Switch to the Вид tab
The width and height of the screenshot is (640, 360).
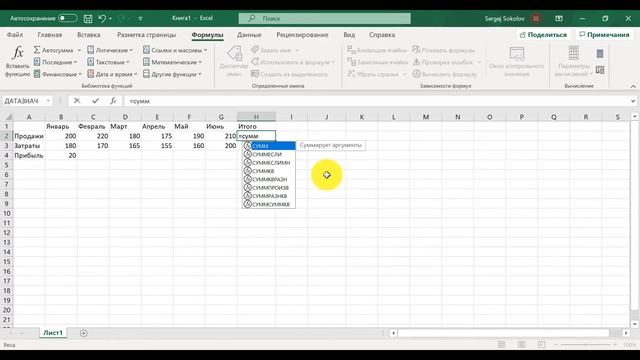coord(349,35)
